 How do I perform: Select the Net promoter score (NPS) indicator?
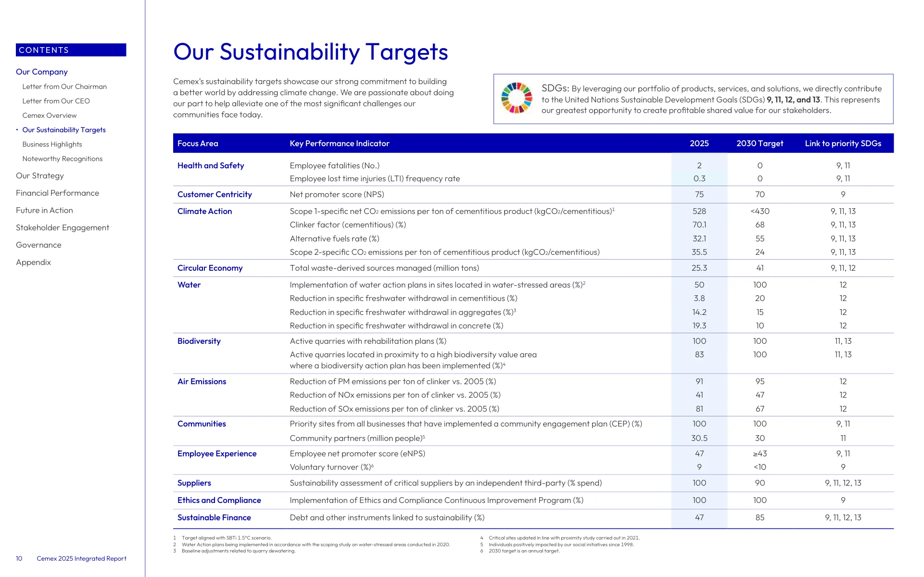click(x=337, y=194)
